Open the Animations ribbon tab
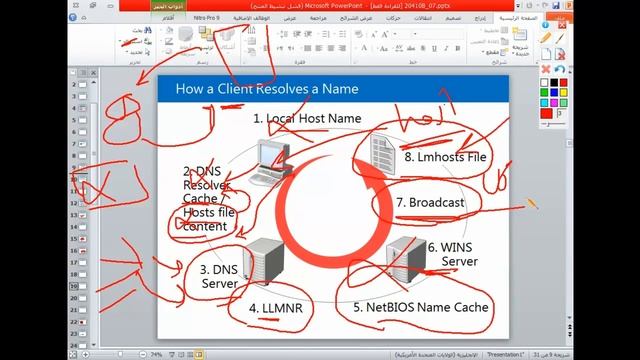Image resolution: width=640 pixels, height=360 pixels. pyautogui.click(x=393, y=18)
